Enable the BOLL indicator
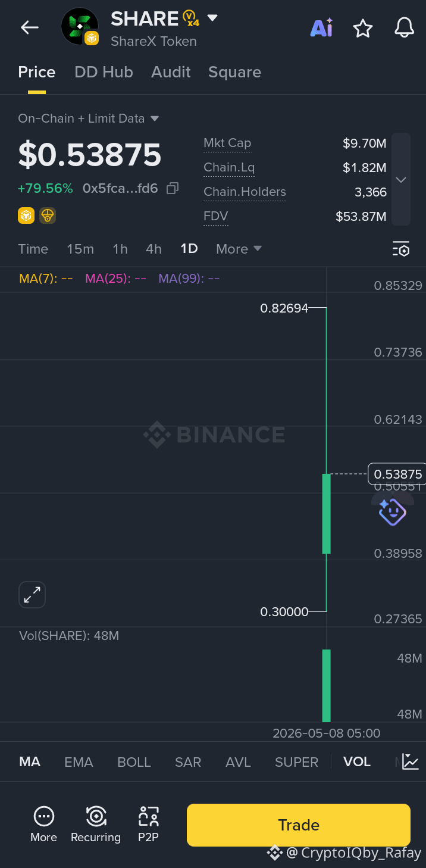 click(x=134, y=762)
